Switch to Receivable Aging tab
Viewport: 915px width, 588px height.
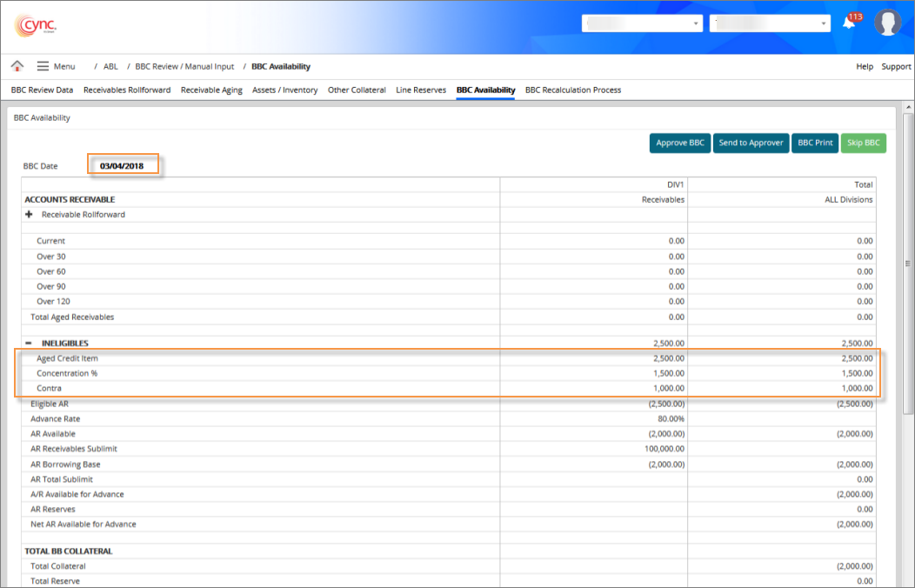tap(211, 90)
